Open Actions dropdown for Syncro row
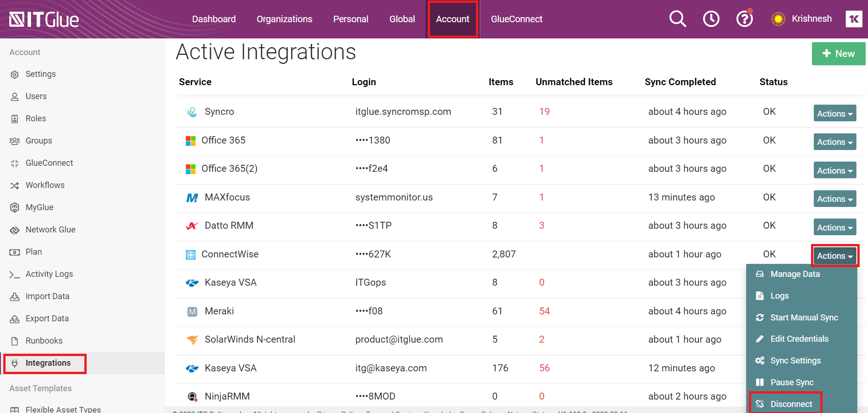The image size is (868, 413). point(835,113)
